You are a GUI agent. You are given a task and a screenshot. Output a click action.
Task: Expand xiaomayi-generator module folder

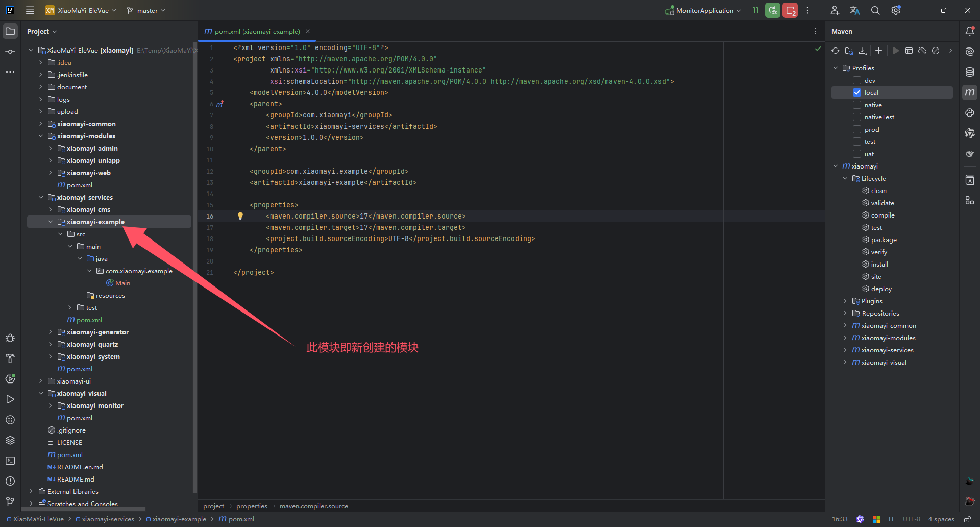click(x=51, y=332)
